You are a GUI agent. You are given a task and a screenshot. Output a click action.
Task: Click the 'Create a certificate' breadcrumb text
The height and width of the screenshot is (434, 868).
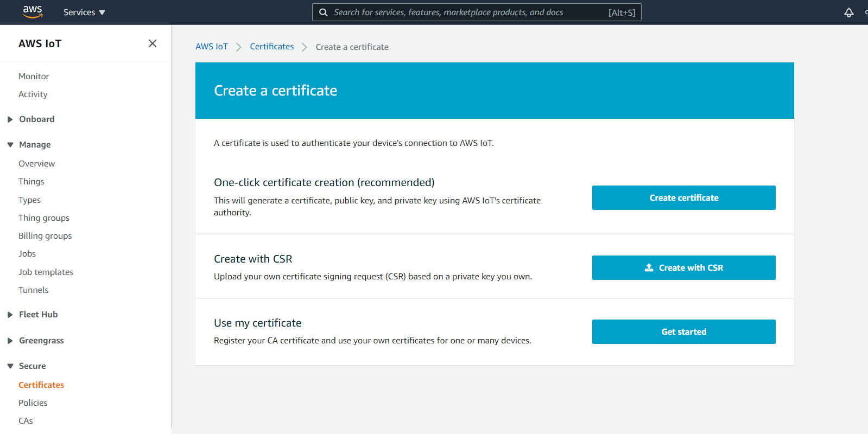352,47
